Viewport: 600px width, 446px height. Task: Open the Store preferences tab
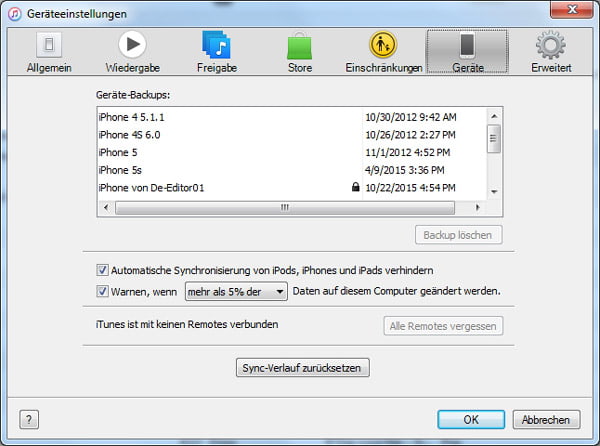300,52
